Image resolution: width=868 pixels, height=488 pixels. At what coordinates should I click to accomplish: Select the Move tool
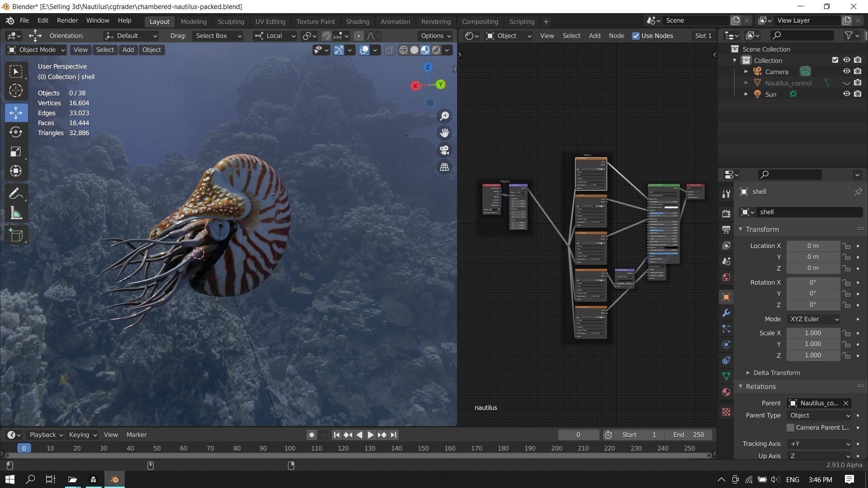point(16,113)
